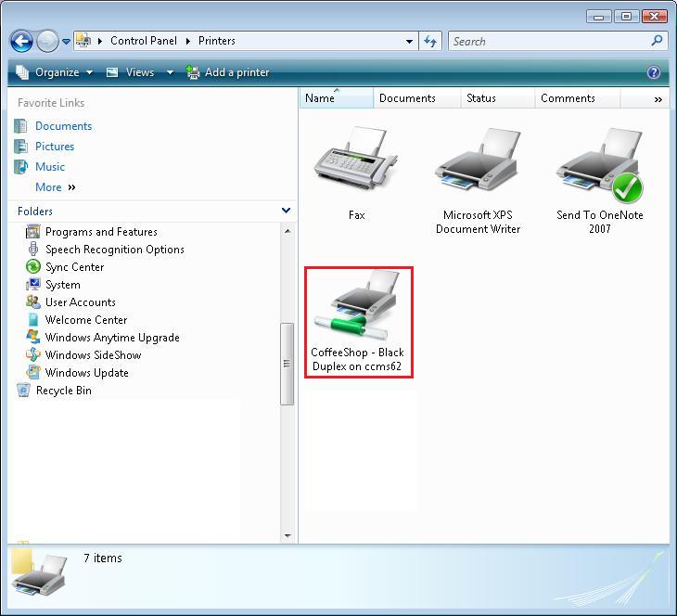Collapse the Folders pane chevron
Image resolution: width=677 pixels, height=616 pixels.
(286, 212)
